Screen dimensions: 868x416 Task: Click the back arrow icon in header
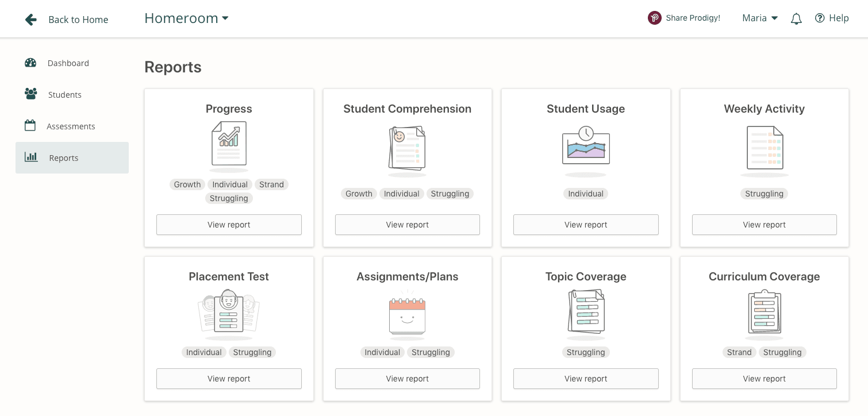(x=30, y=19)
